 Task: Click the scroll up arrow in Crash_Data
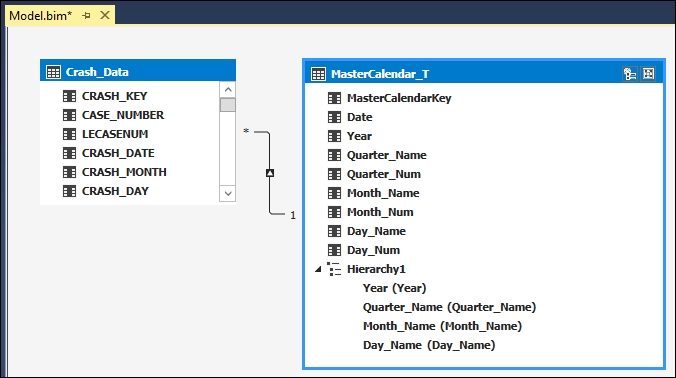pyautogui.click(x=228, y=89)
